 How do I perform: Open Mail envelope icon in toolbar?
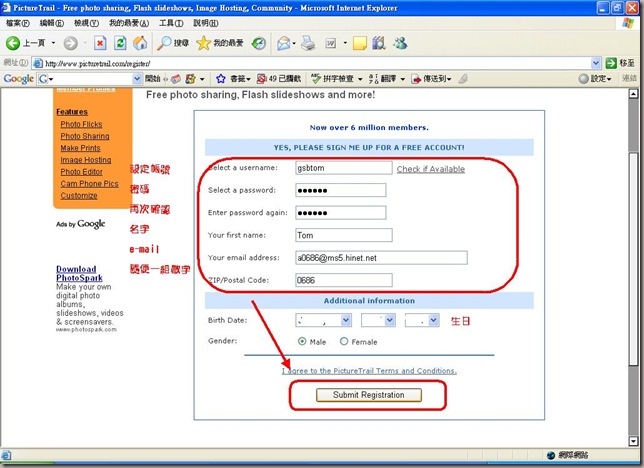pos(283,43)
